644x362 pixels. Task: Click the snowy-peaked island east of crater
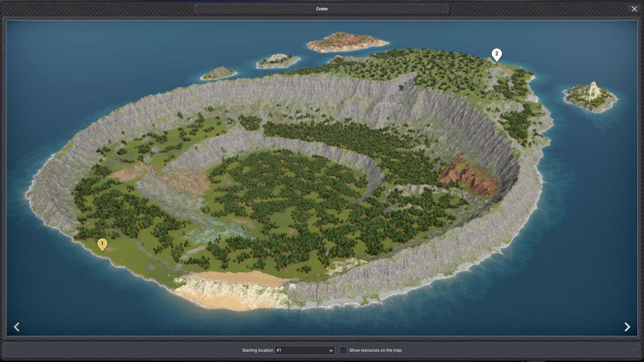590,97
